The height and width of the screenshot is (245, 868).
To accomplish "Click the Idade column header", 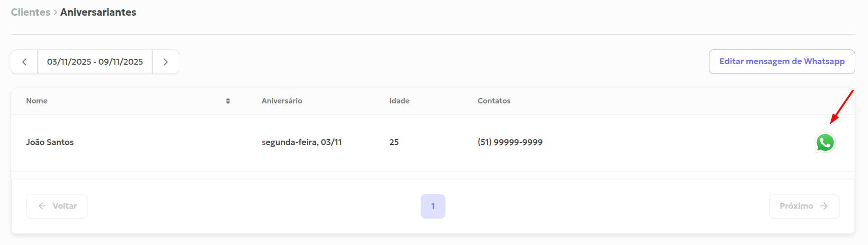I will pos(399,101).
